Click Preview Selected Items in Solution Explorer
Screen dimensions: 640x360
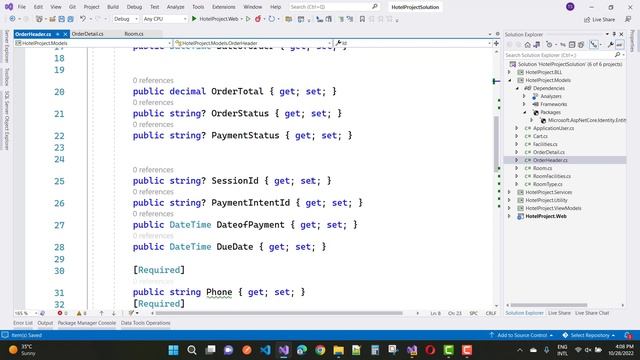620,45
